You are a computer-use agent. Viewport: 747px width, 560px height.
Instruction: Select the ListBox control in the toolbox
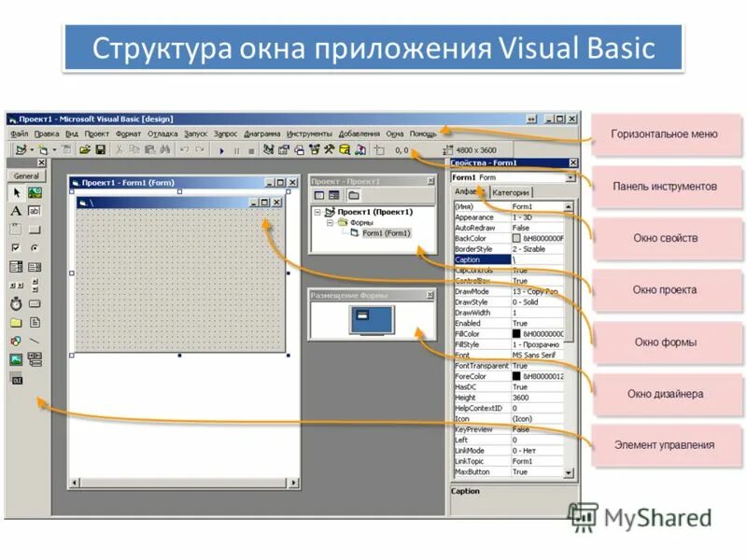click(x=35, y=267)
